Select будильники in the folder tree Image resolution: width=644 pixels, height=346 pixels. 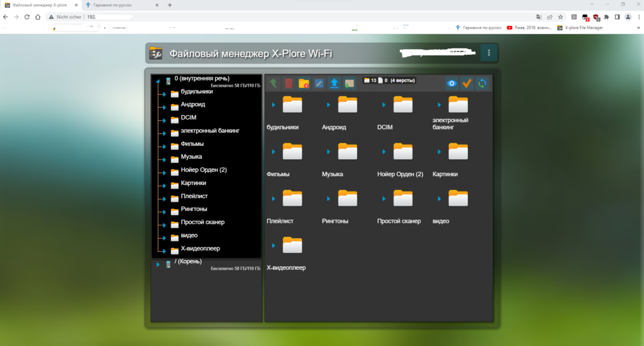pyautogui.click(x=197, y=92)
